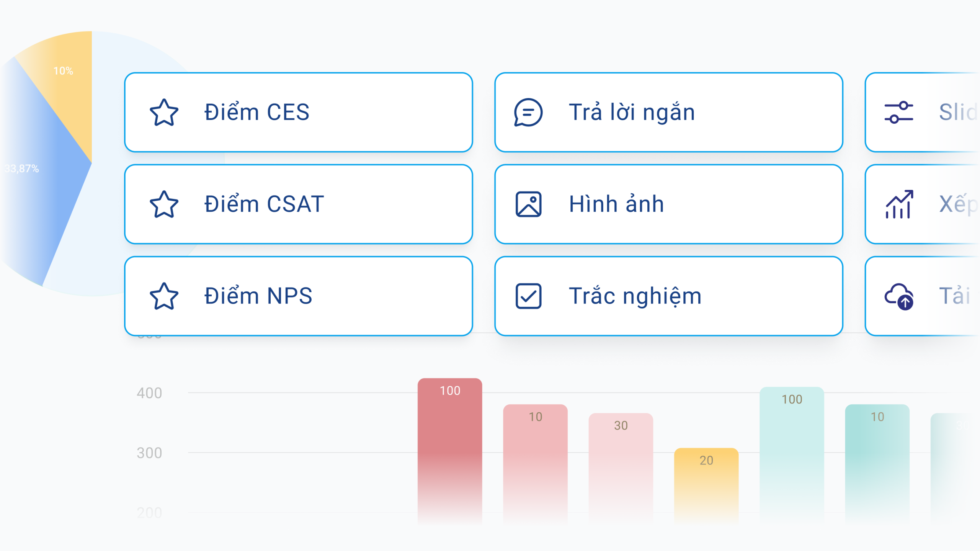Click the star icon beside Điểm CES
Screen dimensions: 980x551
pyautogui.click(x=164, y=113)
